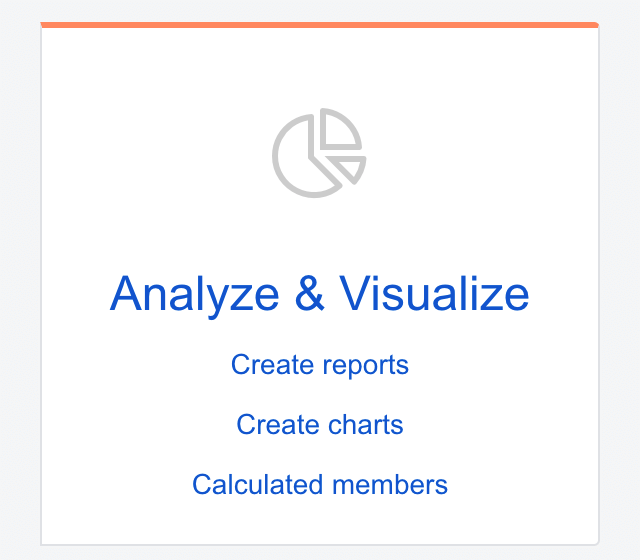
Task: Click empty white space beside pie chart icon
Action: tap(469, 153)
